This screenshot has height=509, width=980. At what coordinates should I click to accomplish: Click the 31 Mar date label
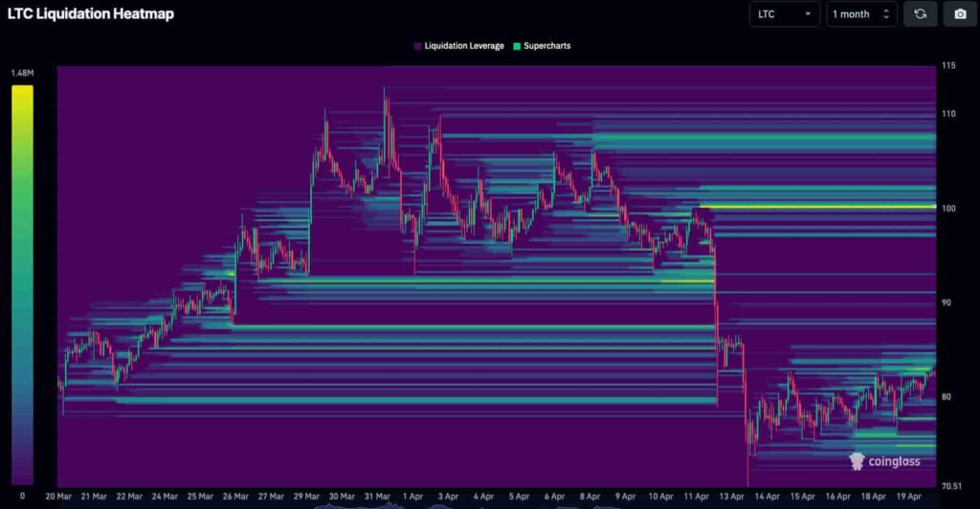pos(377,497)
